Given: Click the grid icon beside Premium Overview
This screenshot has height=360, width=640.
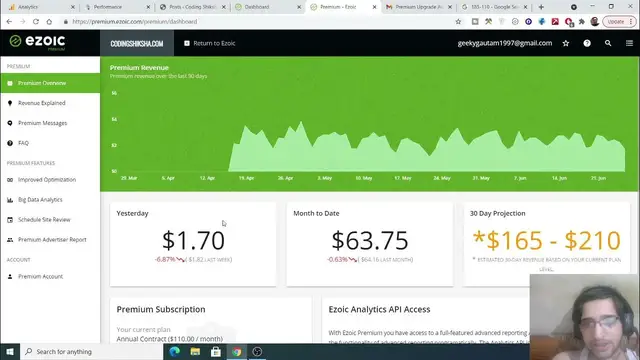Looking at the screenshot, I should (x=10, y=83).
